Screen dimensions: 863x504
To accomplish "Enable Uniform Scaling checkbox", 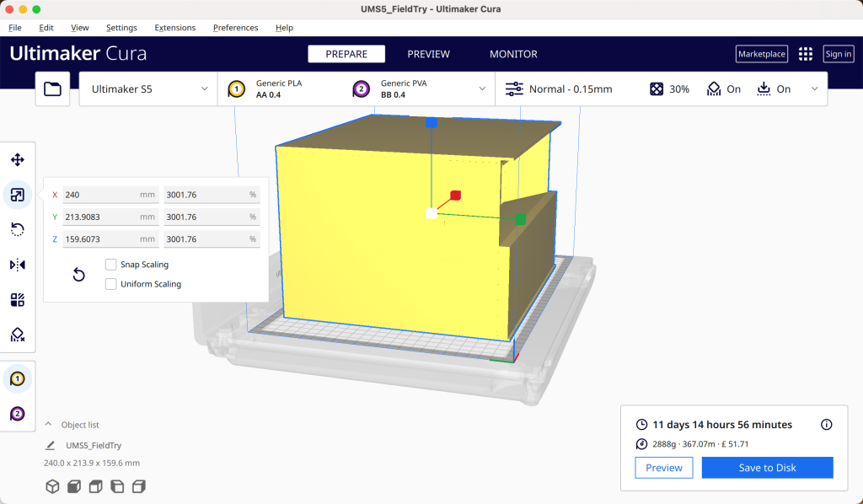I will [x=110, y=284].
